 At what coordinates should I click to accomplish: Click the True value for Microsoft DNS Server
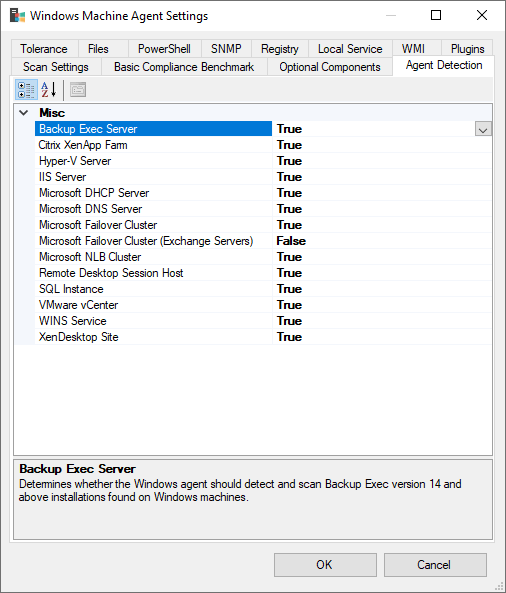[x=289, y=209]
